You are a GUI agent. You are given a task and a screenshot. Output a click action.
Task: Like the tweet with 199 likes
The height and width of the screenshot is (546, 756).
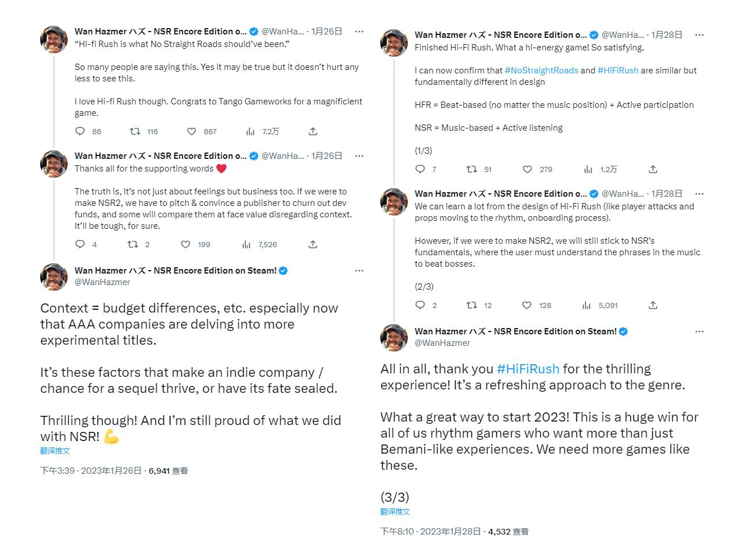coord(185,244)
